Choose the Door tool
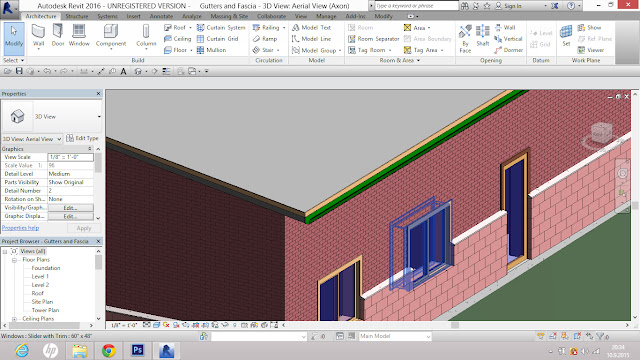Image resolution: width=640 pixels, height=360 pixels. [x=58, y=36]
